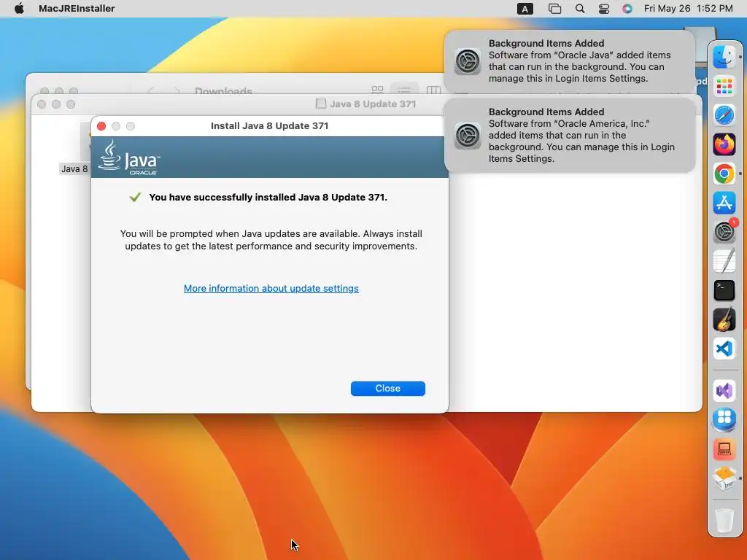The width and height of the screenshot is (747, 560).
Task: Switch Downloads window to column view
Action: pyautogui.click(x=433, y=90)
